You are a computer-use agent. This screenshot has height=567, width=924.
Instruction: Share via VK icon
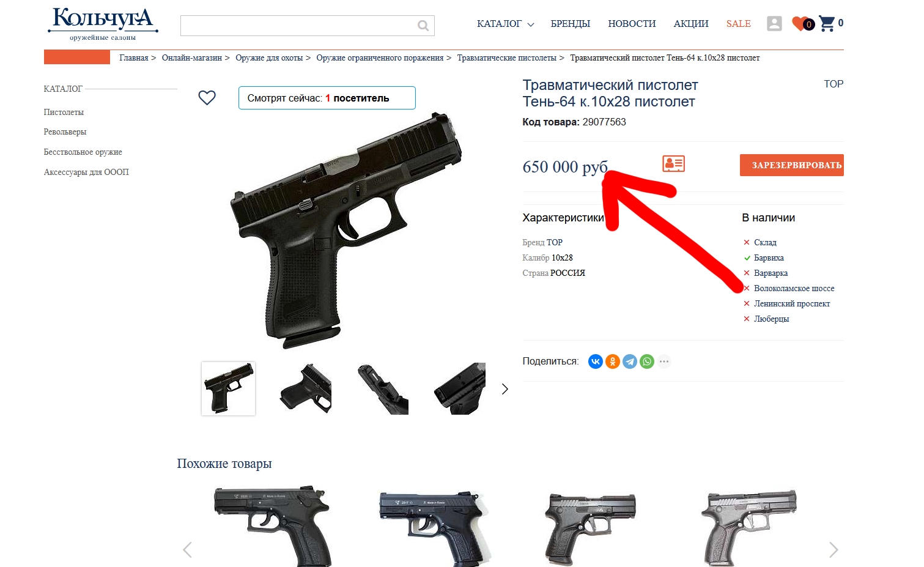(x=596, y=361)
